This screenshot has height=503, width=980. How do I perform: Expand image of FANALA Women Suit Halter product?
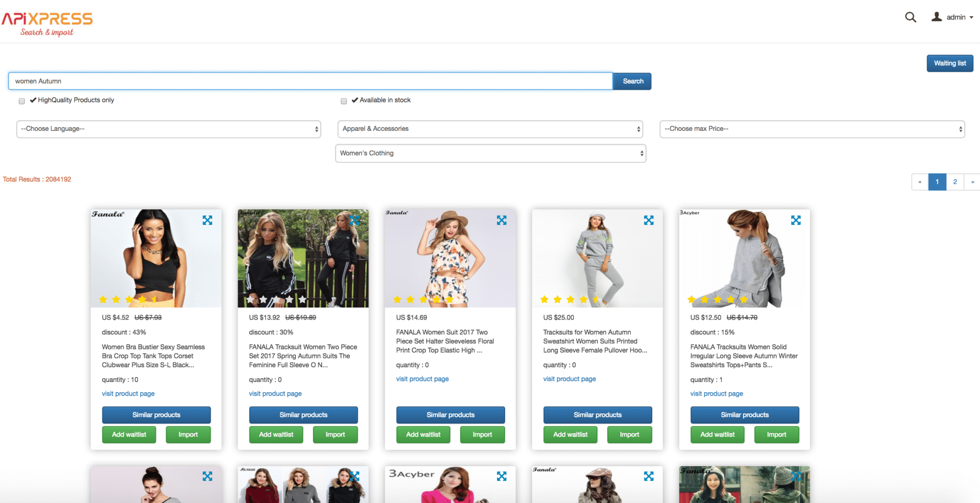(501, 220)
